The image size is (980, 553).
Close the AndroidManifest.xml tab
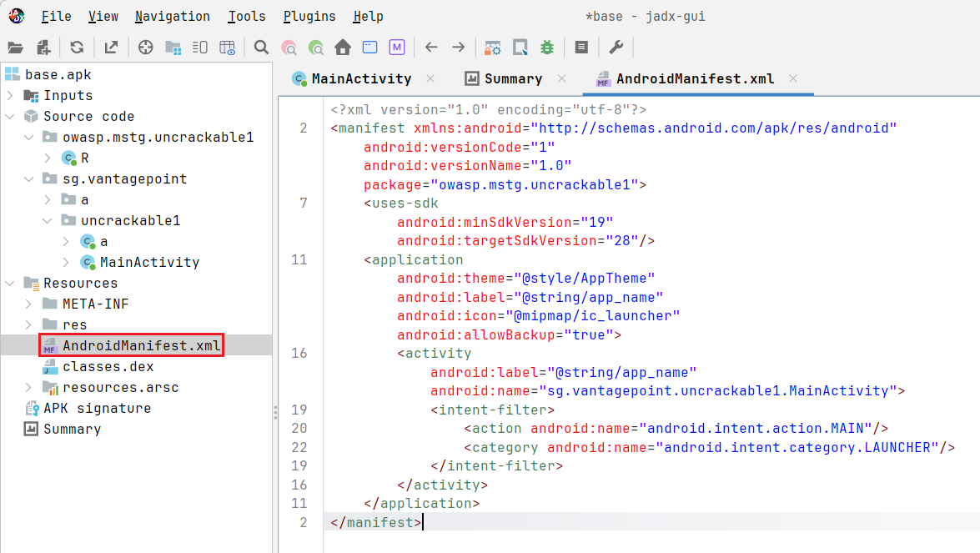pos(793,78)
